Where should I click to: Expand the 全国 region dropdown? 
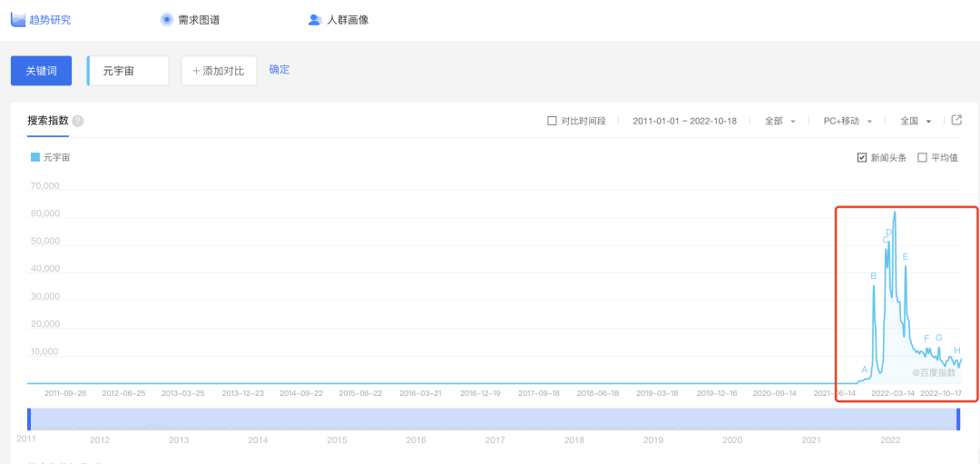click(x=915, y=121)
